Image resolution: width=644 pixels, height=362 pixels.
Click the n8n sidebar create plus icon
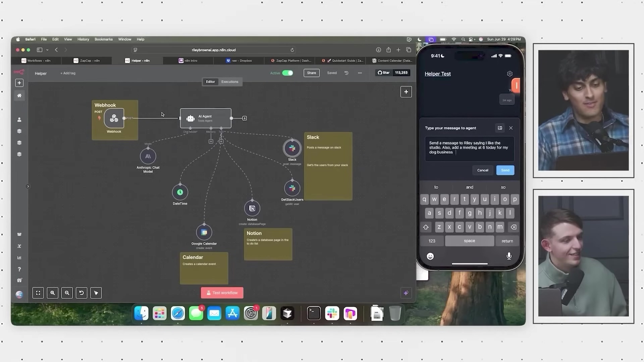click(x=19, y=83)
